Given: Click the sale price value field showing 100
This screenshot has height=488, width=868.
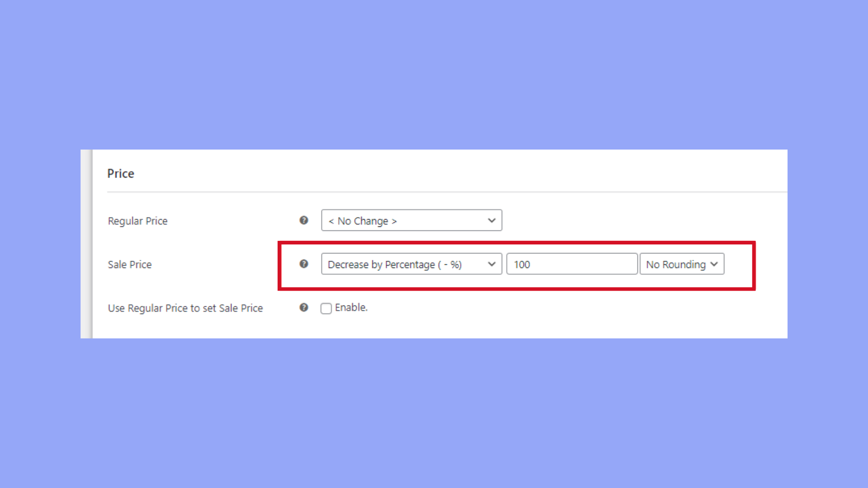Looking at the screenshot, I should [572, 264].
